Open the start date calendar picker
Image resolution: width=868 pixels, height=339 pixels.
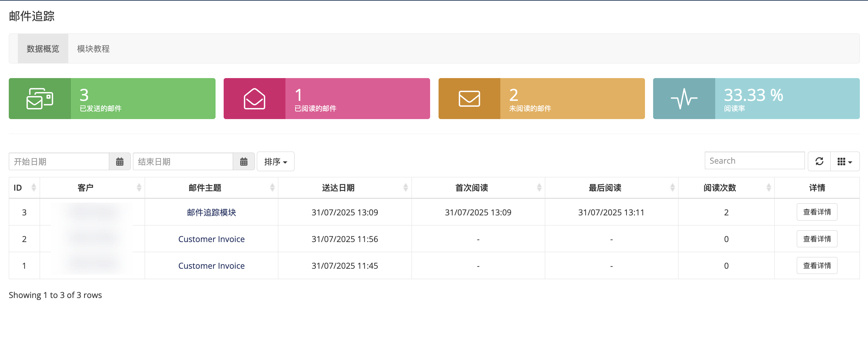pos(120,161)
